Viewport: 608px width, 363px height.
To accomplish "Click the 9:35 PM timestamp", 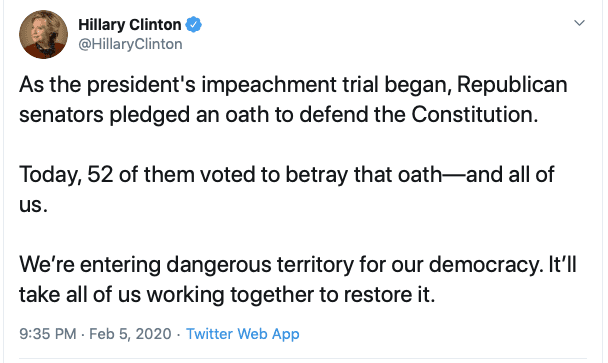I will coord(48,334).
